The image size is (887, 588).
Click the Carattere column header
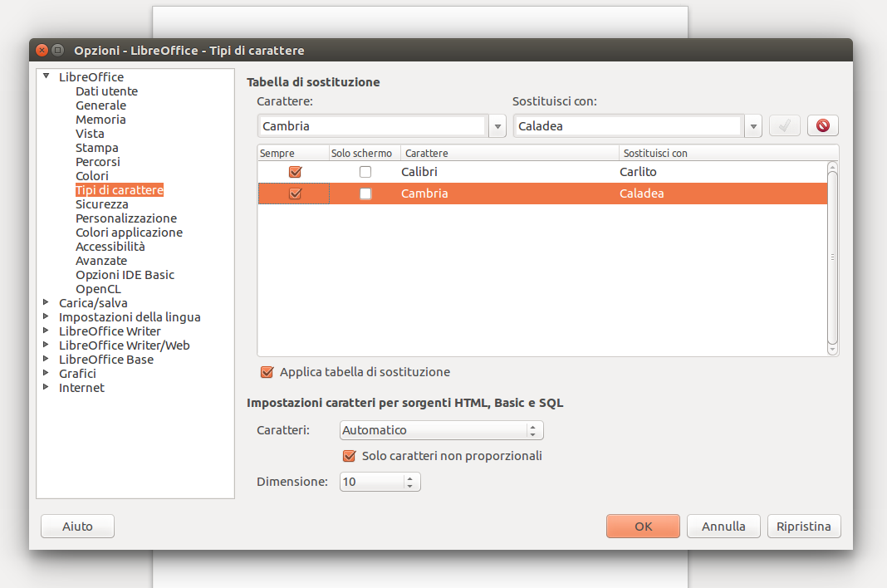click(x=510, y=154)
